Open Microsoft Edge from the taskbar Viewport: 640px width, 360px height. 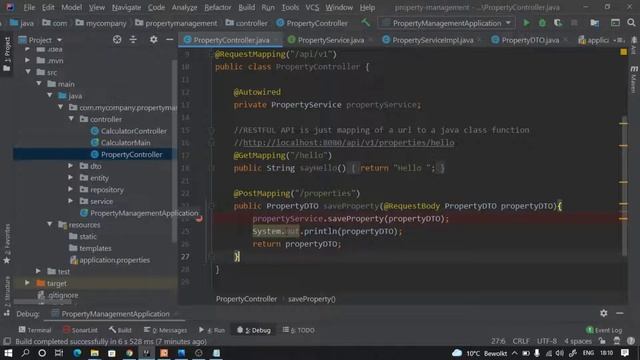pyautogui.click(x=77, y=353)
